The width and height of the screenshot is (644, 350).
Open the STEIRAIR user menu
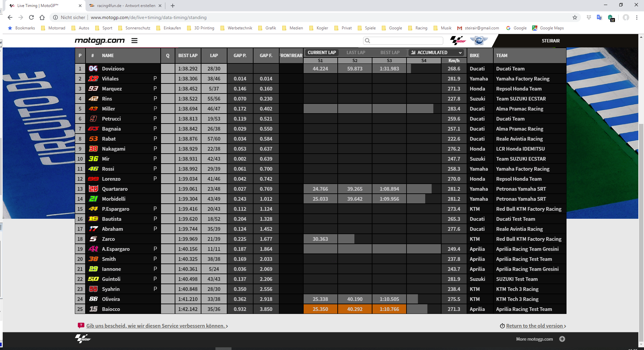pyautogui.click(x=550, y=41)
